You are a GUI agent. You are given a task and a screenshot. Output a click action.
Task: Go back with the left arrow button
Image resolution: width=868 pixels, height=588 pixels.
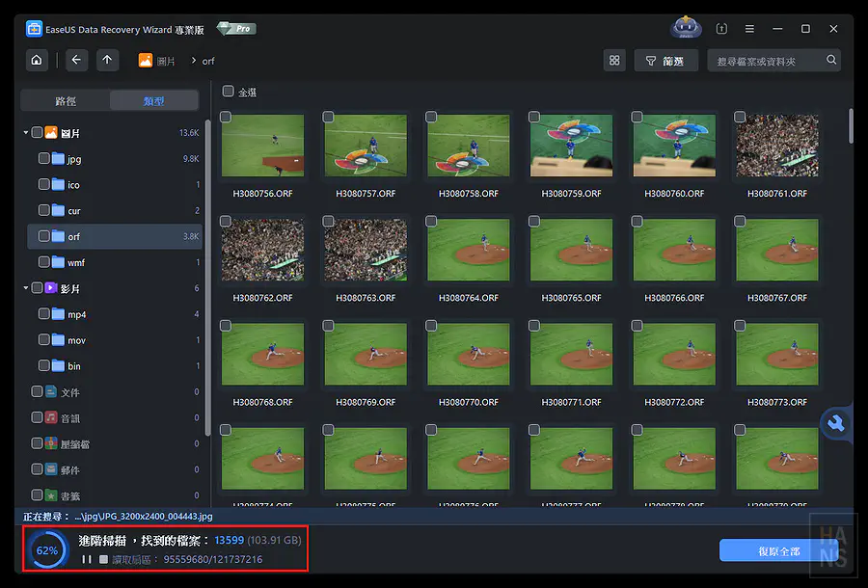77,61
